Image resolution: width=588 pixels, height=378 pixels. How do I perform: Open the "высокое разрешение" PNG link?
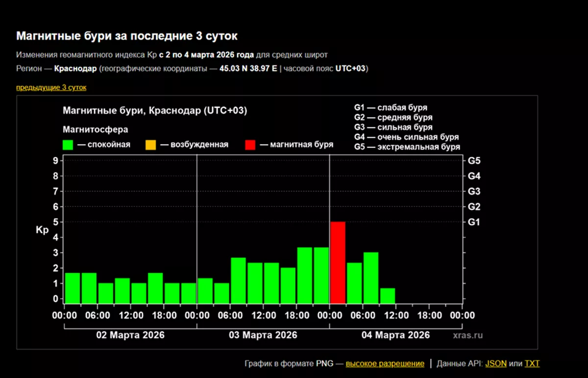pos(385,364)
